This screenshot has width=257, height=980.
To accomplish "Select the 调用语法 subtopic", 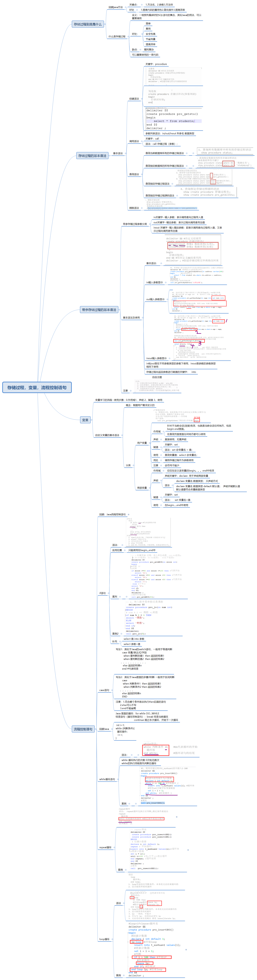I will click(134, 141).
